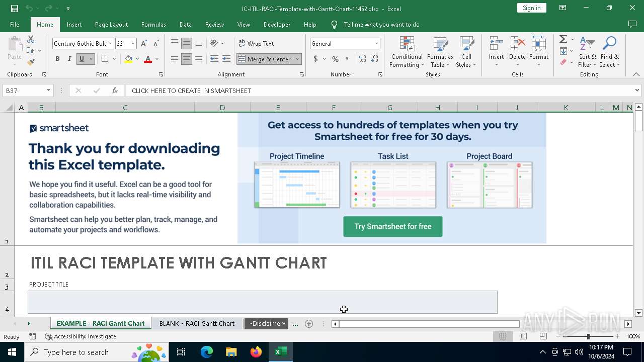The height and width of the screenshot is (362, 644).
Task: Toggle Bold formatting
Action: [57, 59]
